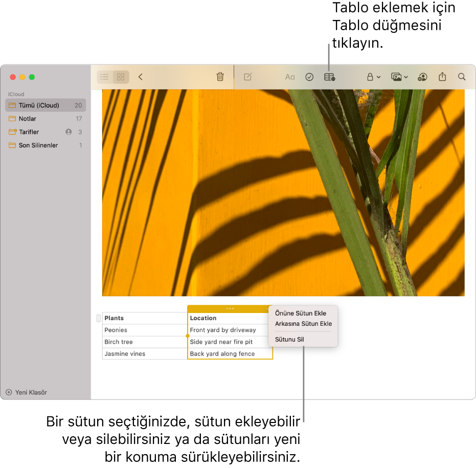This screenshot has height=468, width=476.
Task: Click the column handle above Location
Action: (230, 308)
